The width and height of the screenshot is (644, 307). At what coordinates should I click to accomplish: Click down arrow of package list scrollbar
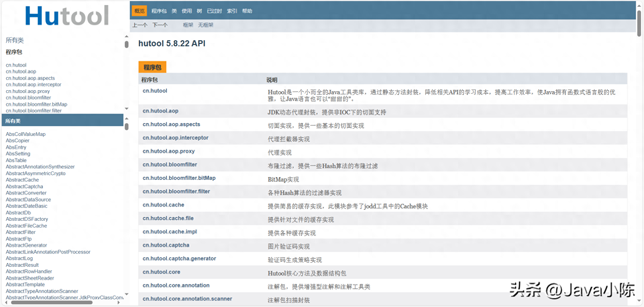126,109
